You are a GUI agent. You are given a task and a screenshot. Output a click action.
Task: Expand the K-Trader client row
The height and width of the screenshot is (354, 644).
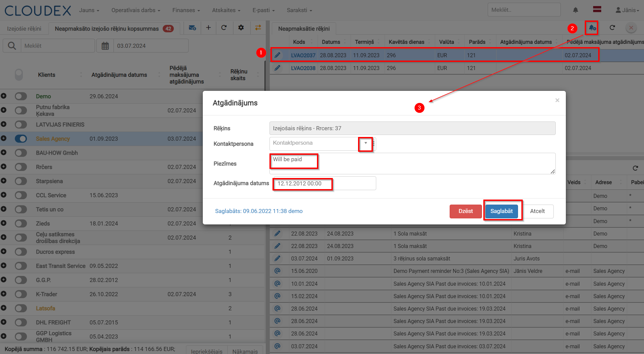(x=4, y=294)
